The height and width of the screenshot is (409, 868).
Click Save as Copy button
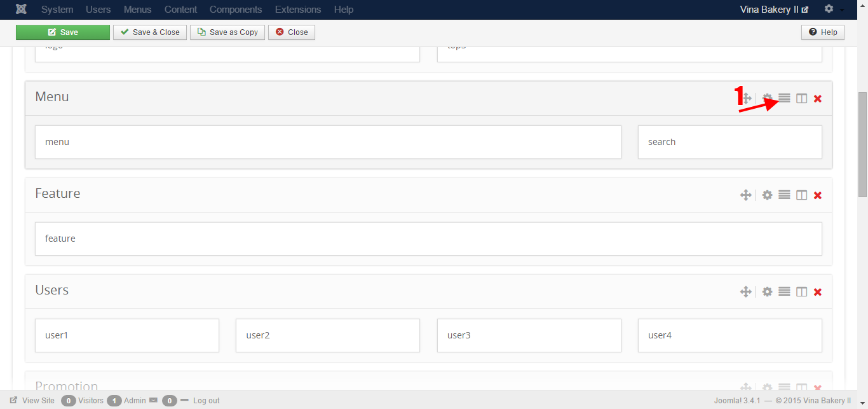[227, 32]
